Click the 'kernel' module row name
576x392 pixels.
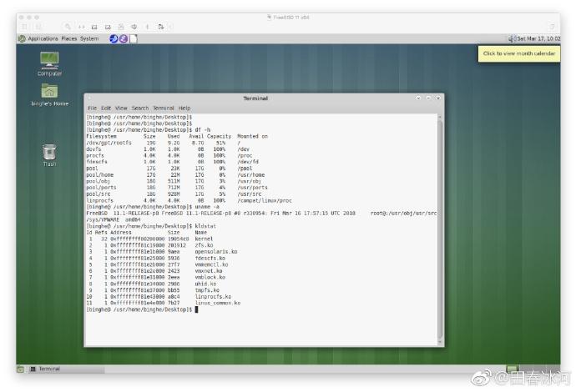coord(204,239)
